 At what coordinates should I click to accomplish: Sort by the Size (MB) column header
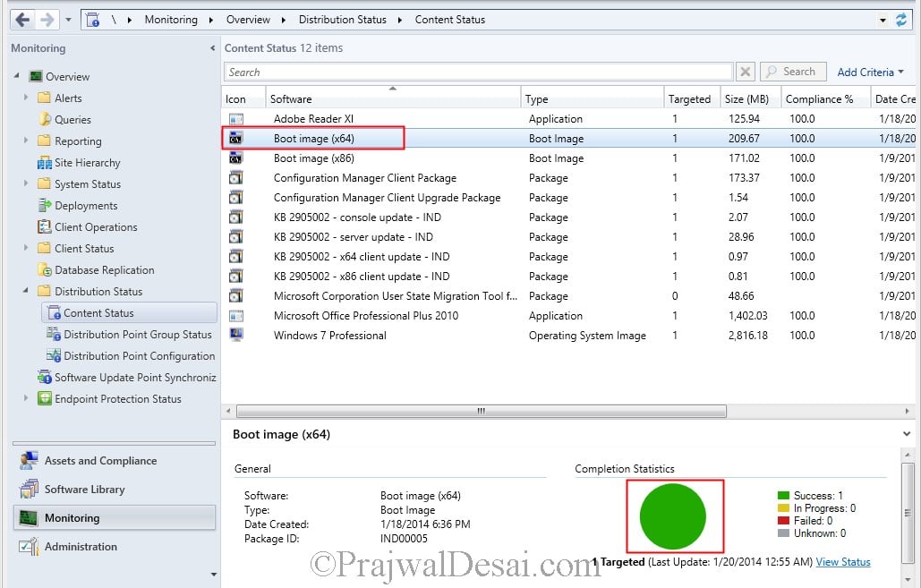(x=751, y=98)
